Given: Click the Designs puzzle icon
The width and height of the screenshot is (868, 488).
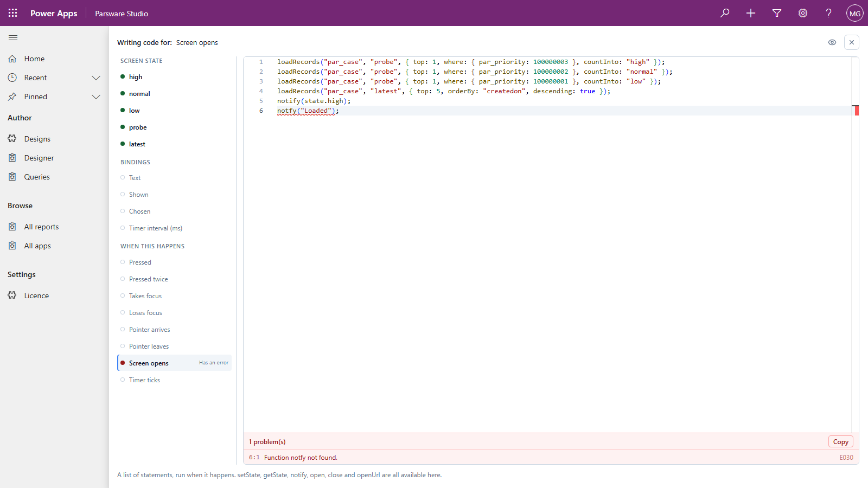Looking at the screenshot, I should tap(12, 139).
